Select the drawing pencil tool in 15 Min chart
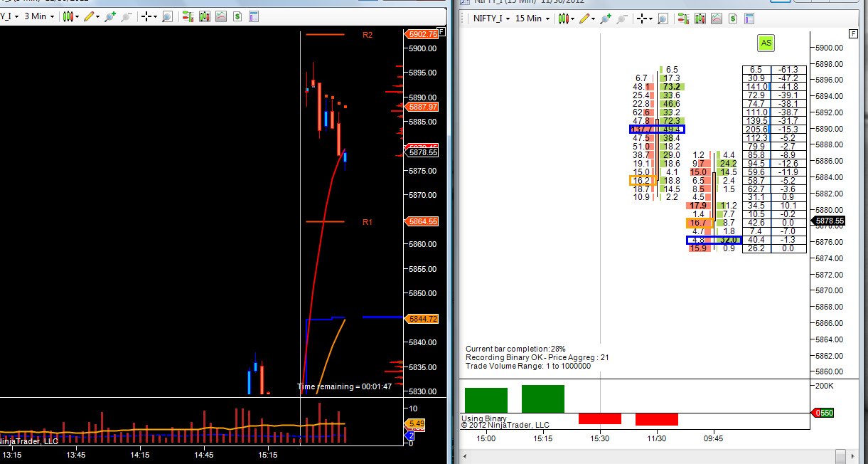 (584, 19)
